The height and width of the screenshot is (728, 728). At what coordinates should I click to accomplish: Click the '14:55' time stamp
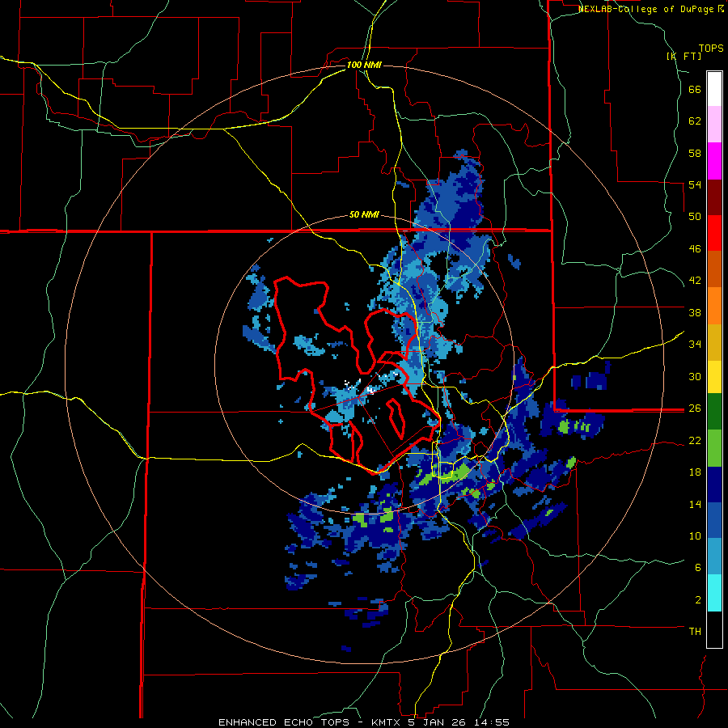pyautogui.click(x=493, y=722)
